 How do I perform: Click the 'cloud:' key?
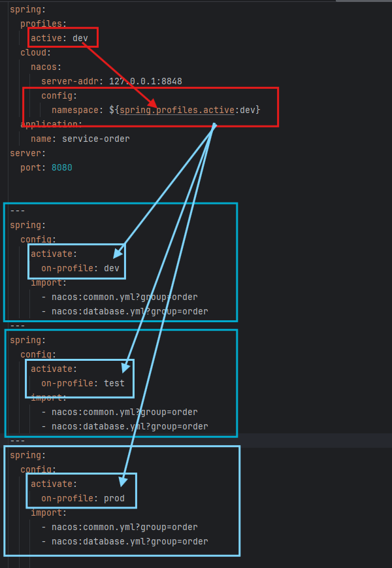pos(35,52)
